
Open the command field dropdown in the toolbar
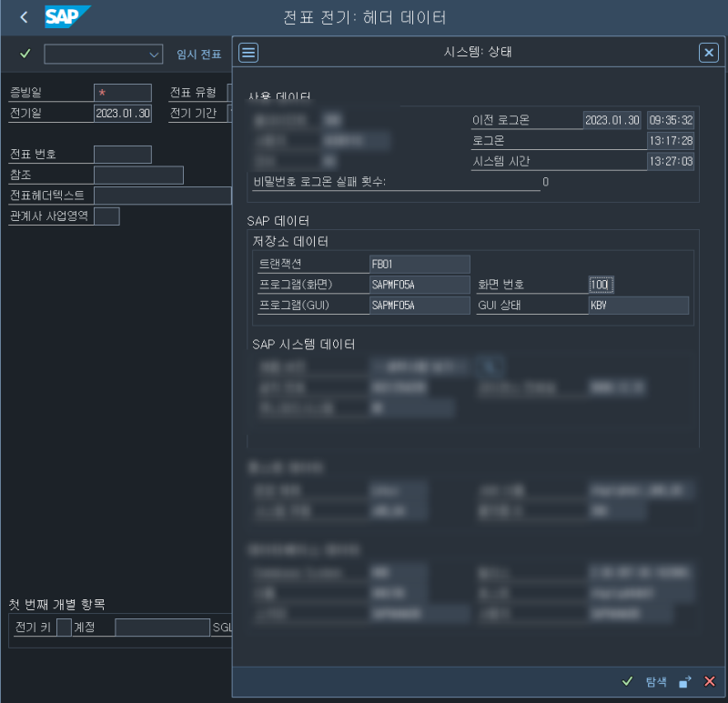[x=153, y=54]
